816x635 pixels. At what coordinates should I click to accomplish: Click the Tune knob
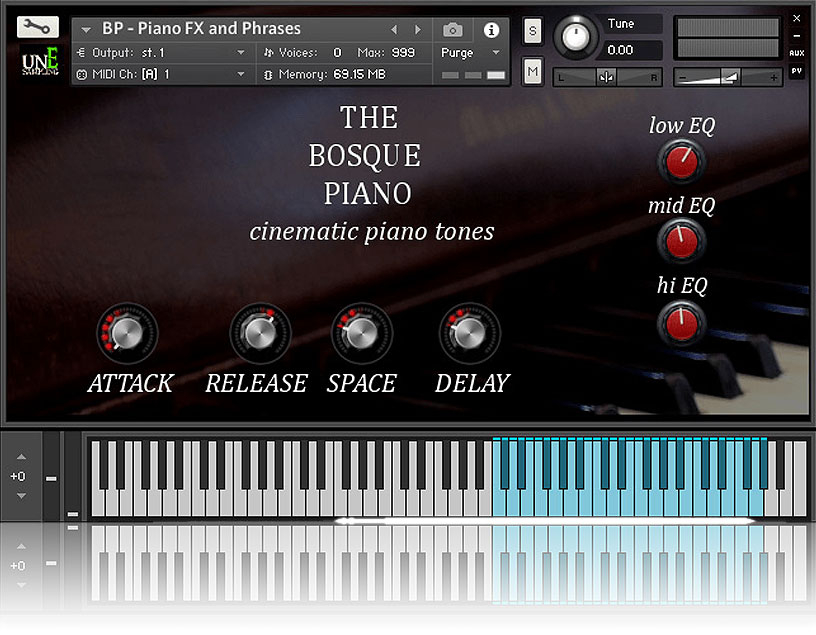point(576,36)
